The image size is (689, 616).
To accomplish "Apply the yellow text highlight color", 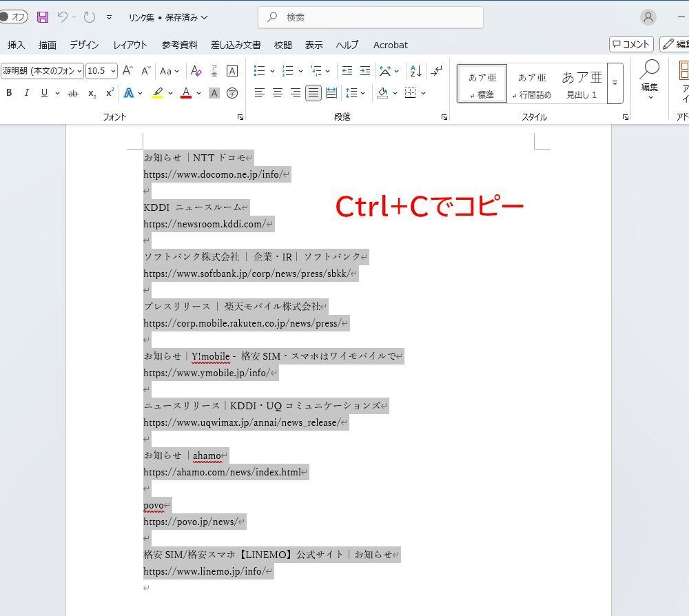I will (x=158, y=93).
